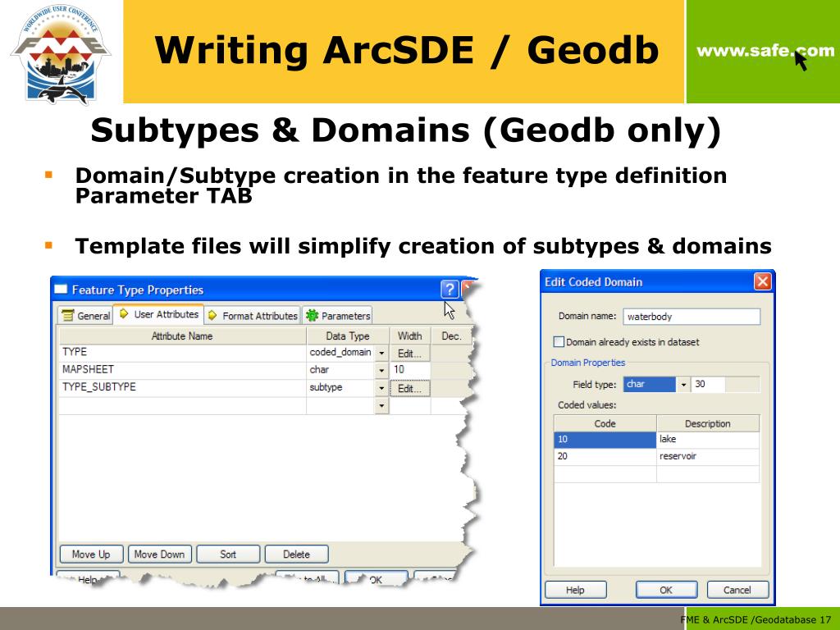This screenshot has height=630, width=840.
Task: Expand data type dropdown for MAPSHEET row
Action: click(x=381, y=370)
